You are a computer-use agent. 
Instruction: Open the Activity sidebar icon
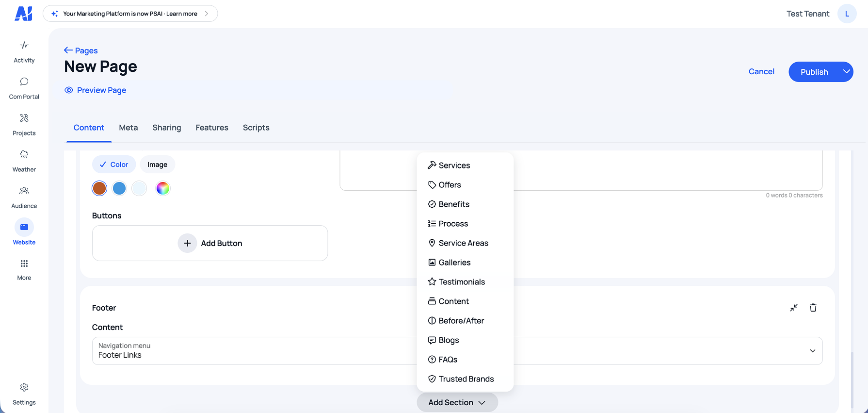pos(24,46)
